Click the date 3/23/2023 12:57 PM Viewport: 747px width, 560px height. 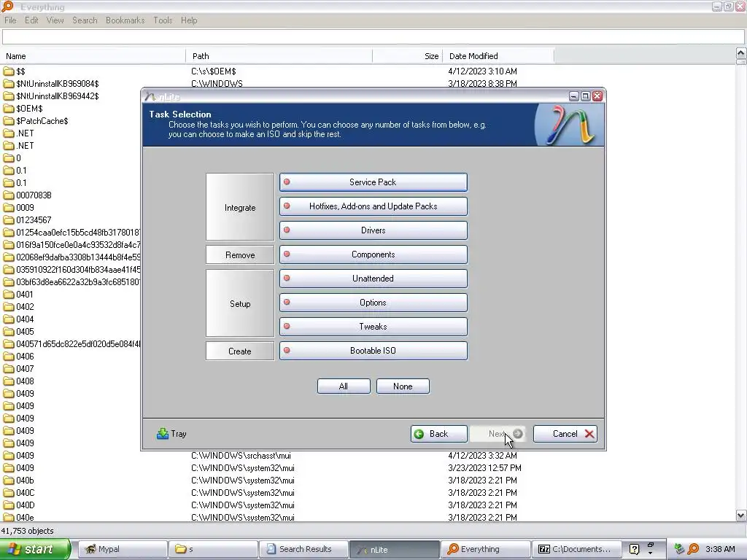point(484,468)
